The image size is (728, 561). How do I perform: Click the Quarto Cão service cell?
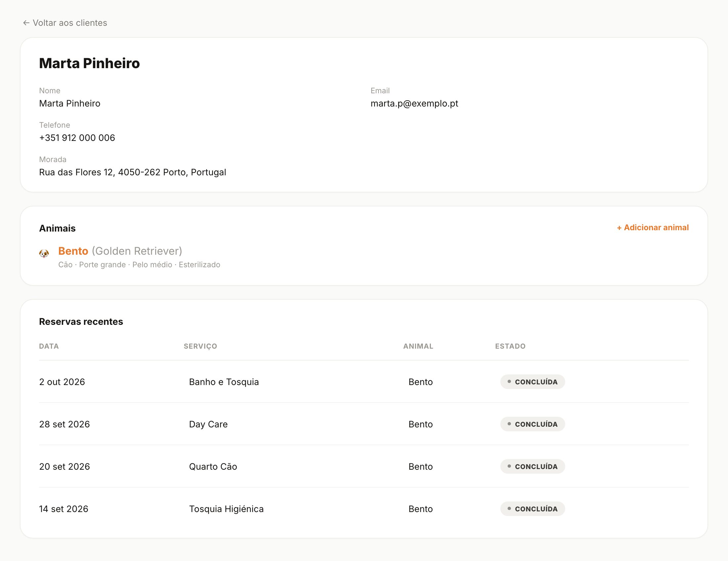pyautogui.click(x=213, y=466)
